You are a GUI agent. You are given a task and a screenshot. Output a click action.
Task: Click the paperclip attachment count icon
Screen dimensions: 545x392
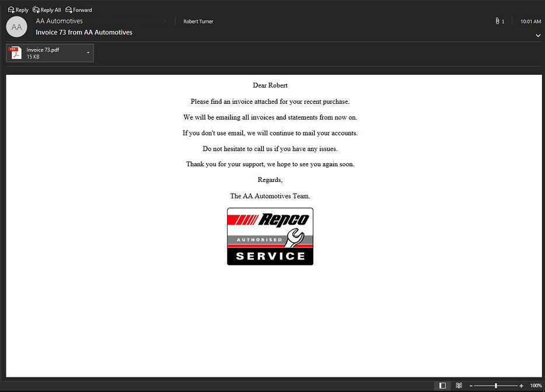click(499, 21)
